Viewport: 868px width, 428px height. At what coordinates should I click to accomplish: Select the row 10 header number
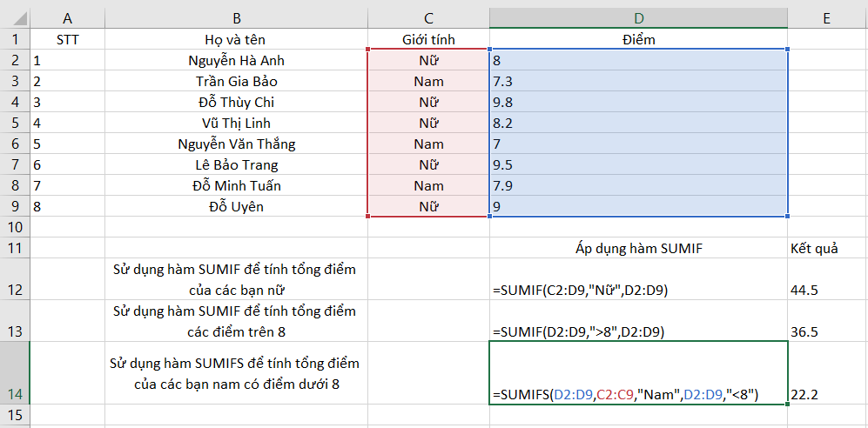click(x=15, y=227)
